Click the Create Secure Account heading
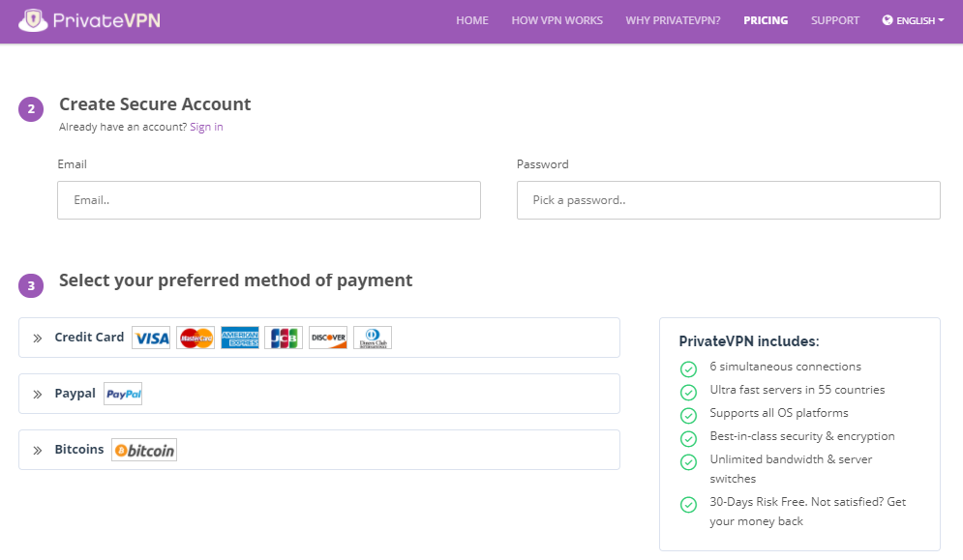 (155, 104)
